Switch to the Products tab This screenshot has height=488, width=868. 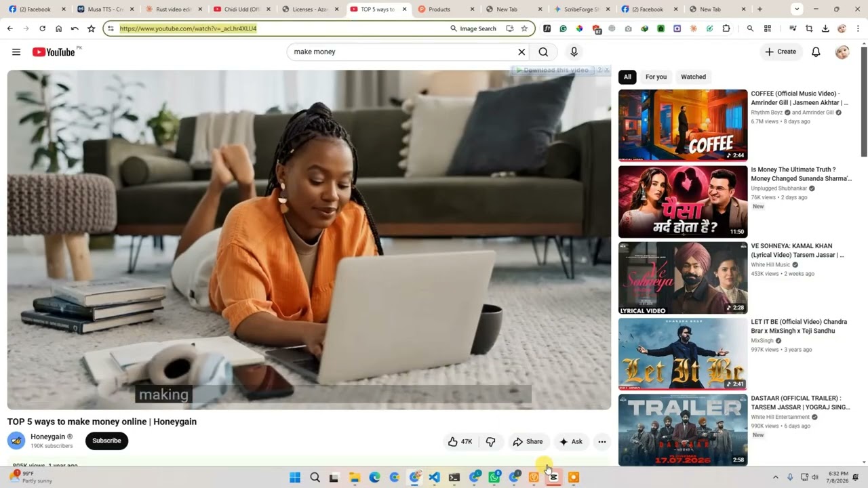446,9
